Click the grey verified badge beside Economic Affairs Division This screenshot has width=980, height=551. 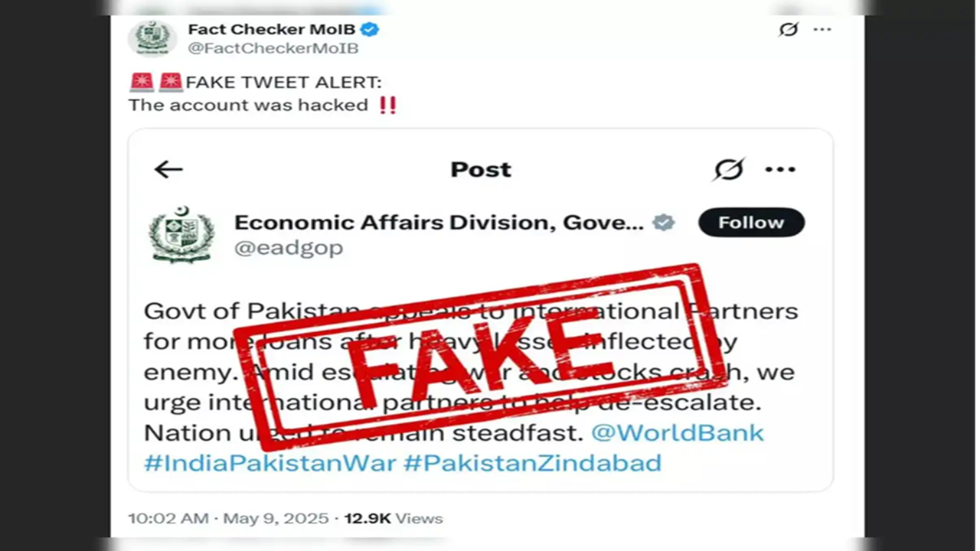click(664, 223)
